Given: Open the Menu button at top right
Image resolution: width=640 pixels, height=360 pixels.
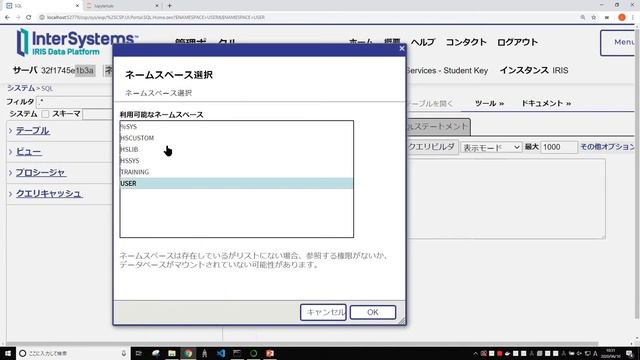Looking at the screenshot, I should point(619,42).
